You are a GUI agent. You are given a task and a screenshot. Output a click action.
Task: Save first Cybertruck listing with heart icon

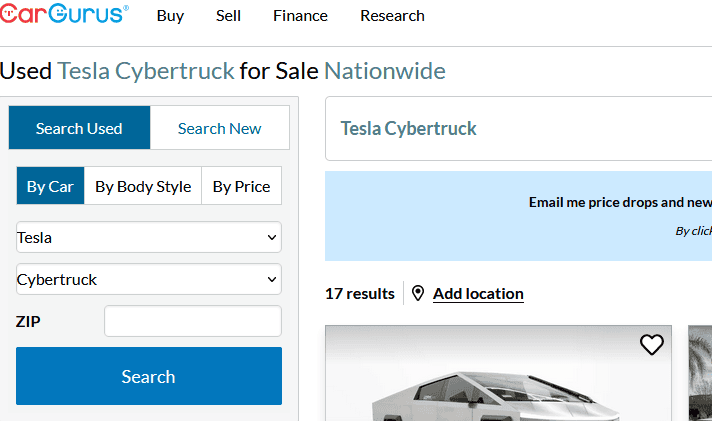[652, 345]
